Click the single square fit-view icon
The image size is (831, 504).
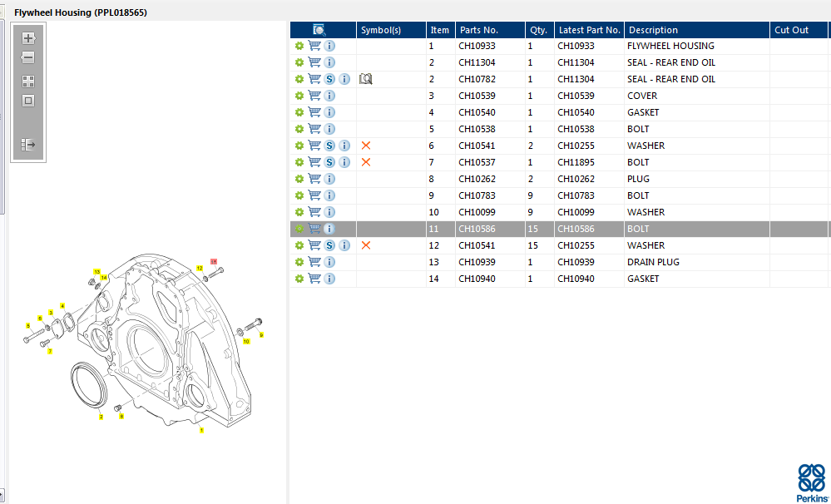pos(28,101)
